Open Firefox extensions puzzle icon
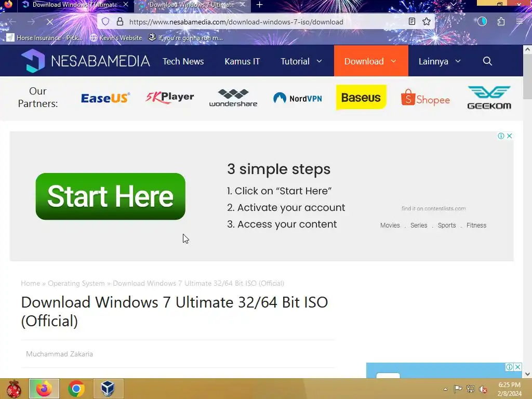Image resolution: width=532 pixels, height=399 pixels. [501, 22]
